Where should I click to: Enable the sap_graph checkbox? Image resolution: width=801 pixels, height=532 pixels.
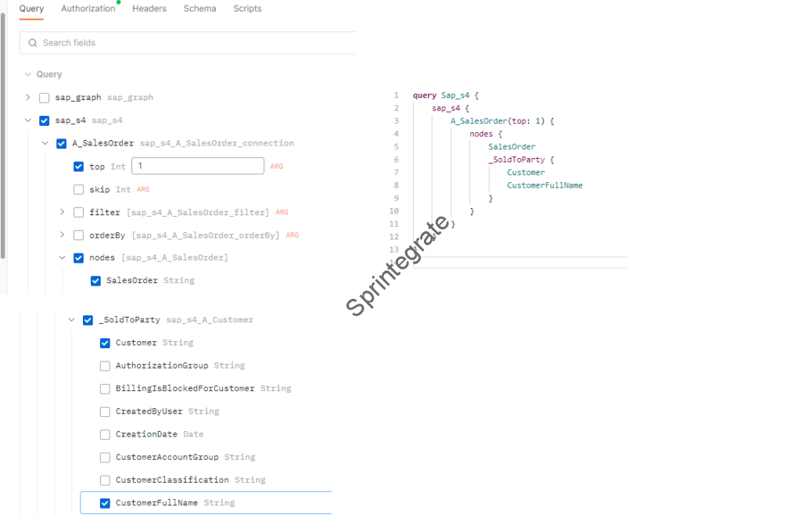(45, 98)
